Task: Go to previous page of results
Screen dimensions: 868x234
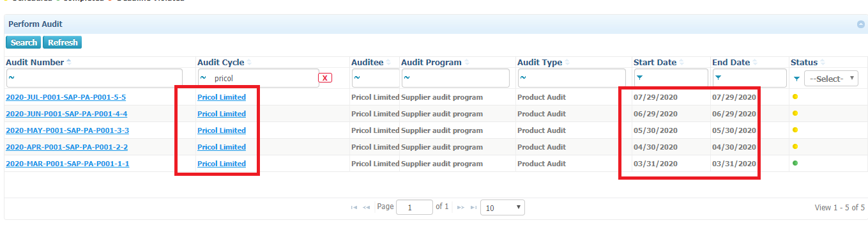Action: [367, 208]
